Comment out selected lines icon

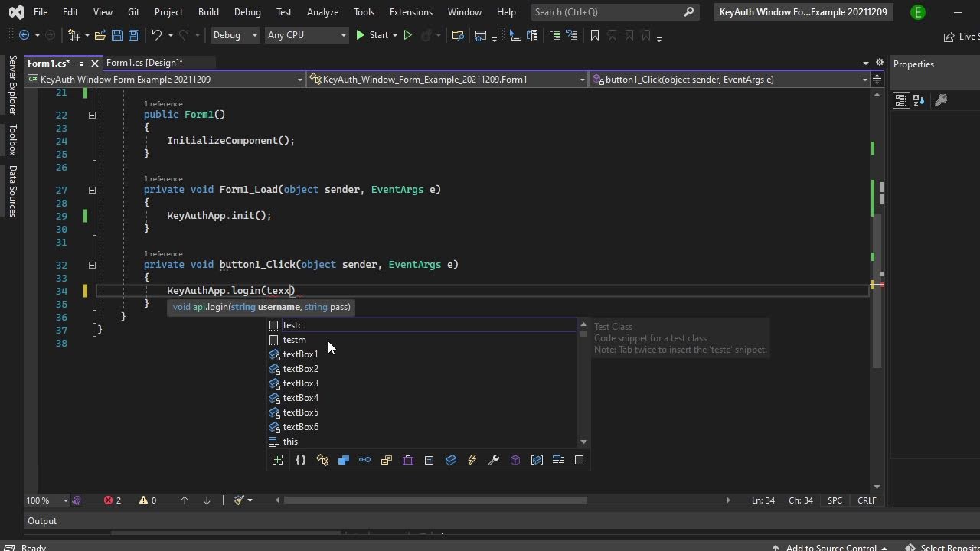(555, 35)
